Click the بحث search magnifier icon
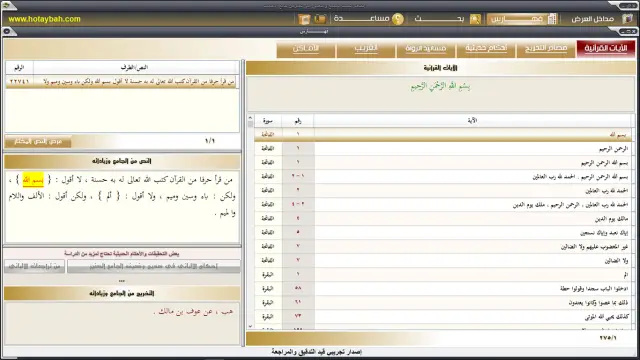Viewport: 640px width, 360px height. (475, 19)
